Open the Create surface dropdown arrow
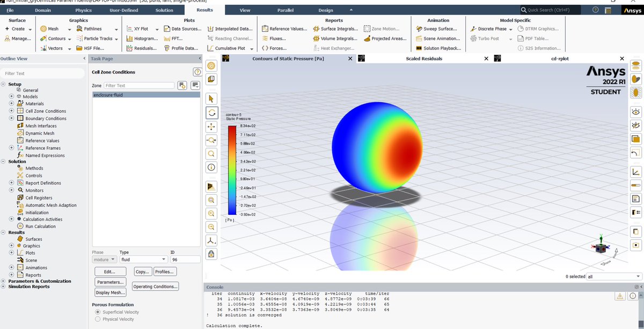644x329 pixels. (x=30, y=30)
